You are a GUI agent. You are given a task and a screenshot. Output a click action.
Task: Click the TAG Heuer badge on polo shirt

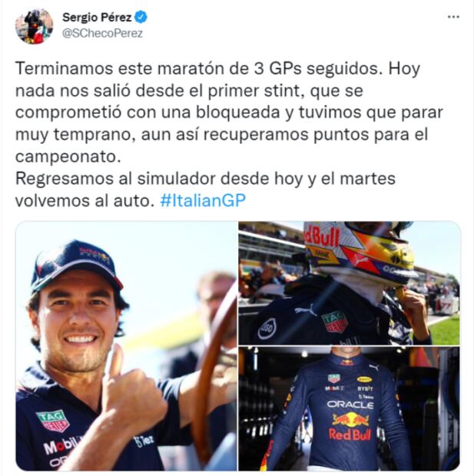(x=53, y=421)
